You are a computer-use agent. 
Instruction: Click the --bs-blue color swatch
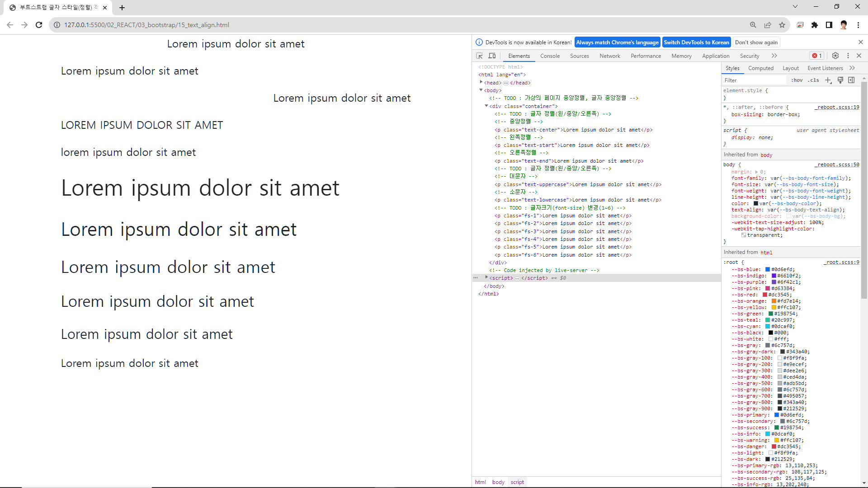[768, 269]
